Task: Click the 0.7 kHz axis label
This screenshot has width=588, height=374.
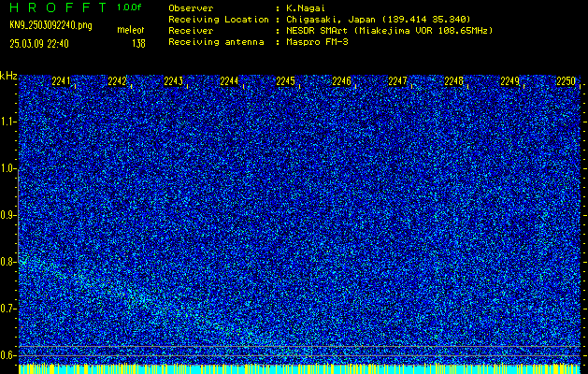Action: (x=8, y=309)
